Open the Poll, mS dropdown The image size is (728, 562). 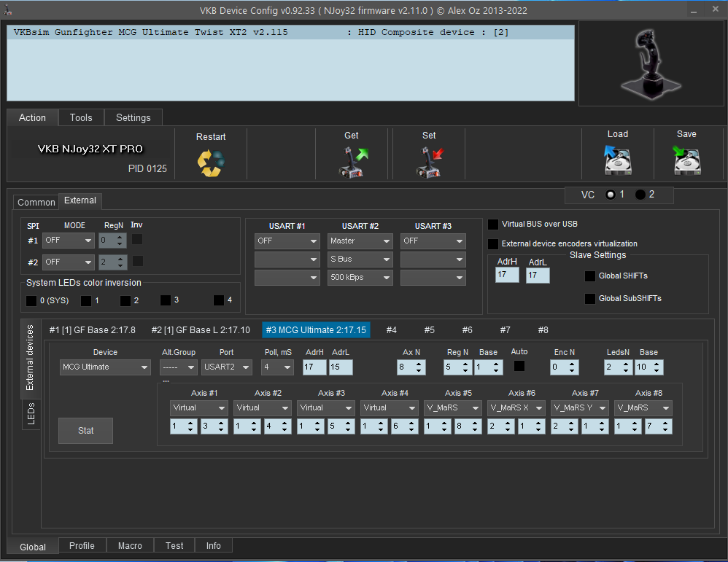(277, 367)
